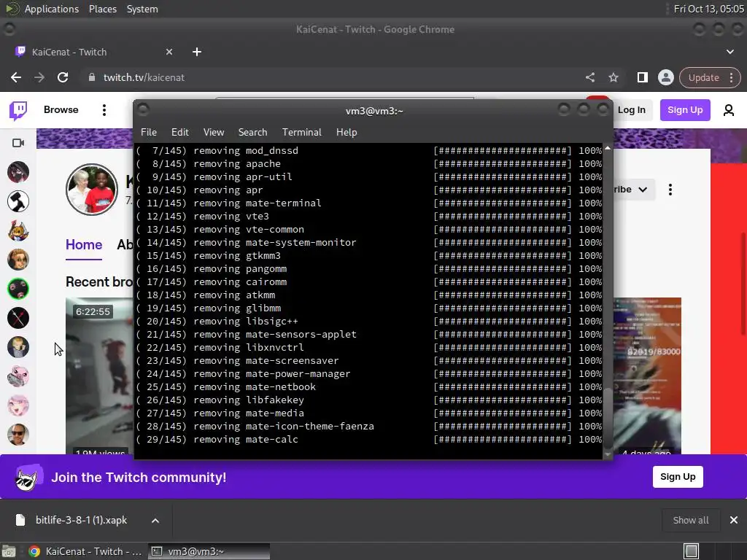Viewport: 747px width, 560px height.
Task: Open terminal Edit menu
Action: (179, 133)
